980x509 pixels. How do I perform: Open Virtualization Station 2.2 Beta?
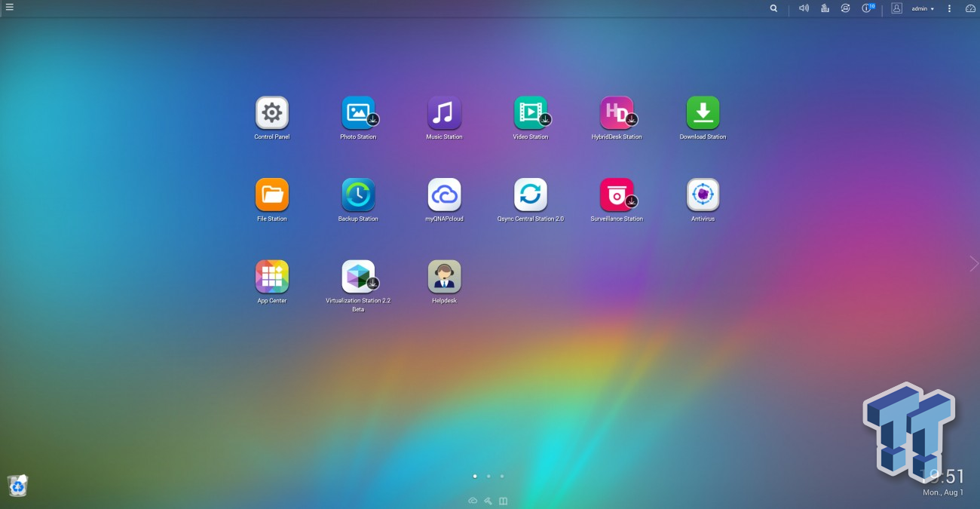click(358, 277)
